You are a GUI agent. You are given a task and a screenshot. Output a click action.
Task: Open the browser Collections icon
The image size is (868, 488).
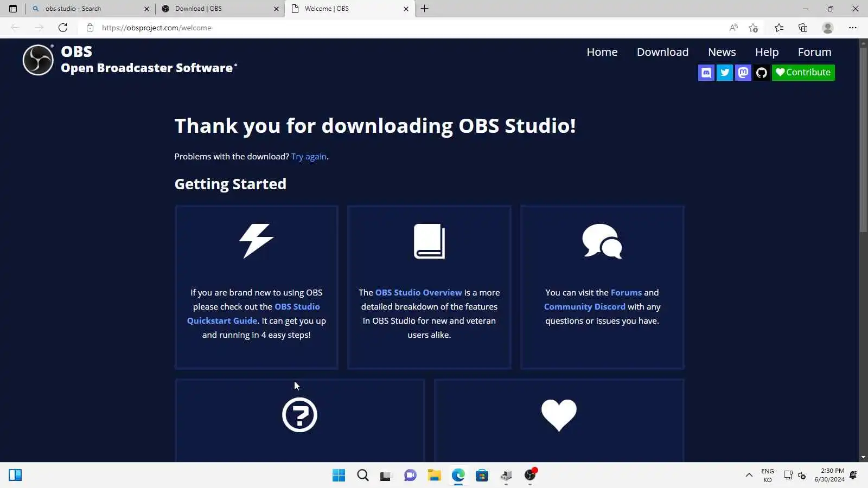(x=803, y=28)
